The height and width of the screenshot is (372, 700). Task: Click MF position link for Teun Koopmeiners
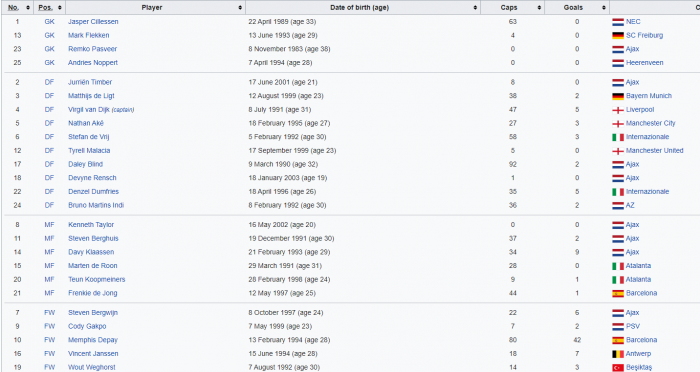[50, 280]
